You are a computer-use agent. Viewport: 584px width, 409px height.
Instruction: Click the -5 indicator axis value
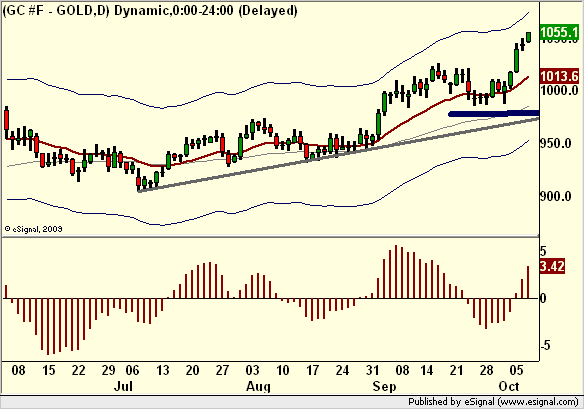[545, 345]
